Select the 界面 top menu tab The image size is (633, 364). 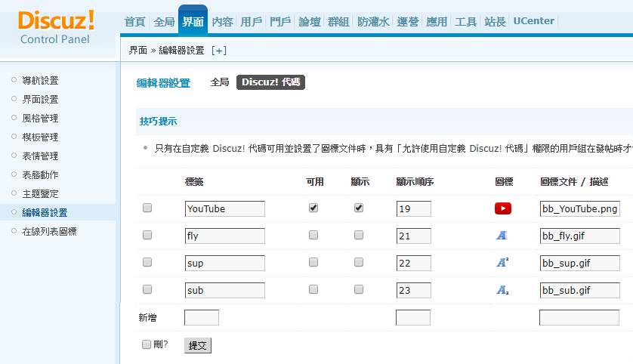193,20
